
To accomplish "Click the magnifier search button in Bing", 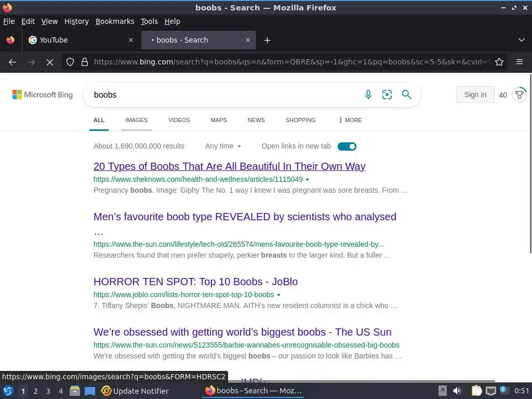I will click(406, 95).
